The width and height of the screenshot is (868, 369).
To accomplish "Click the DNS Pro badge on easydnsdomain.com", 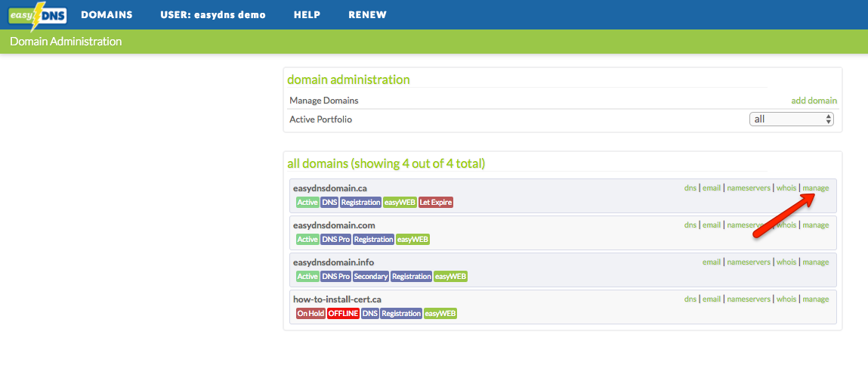I will [x=336, y=240].
